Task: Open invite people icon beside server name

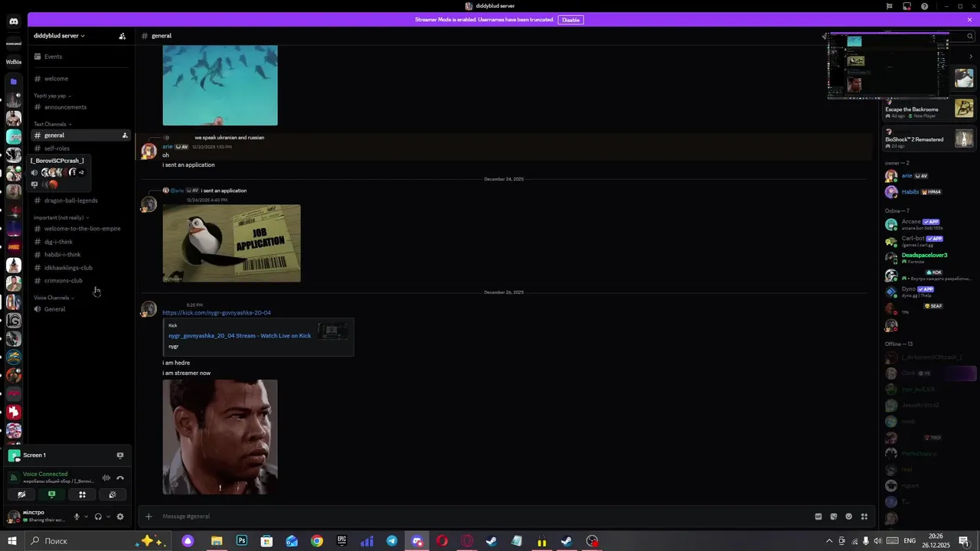Action: (x=122, y=36)
